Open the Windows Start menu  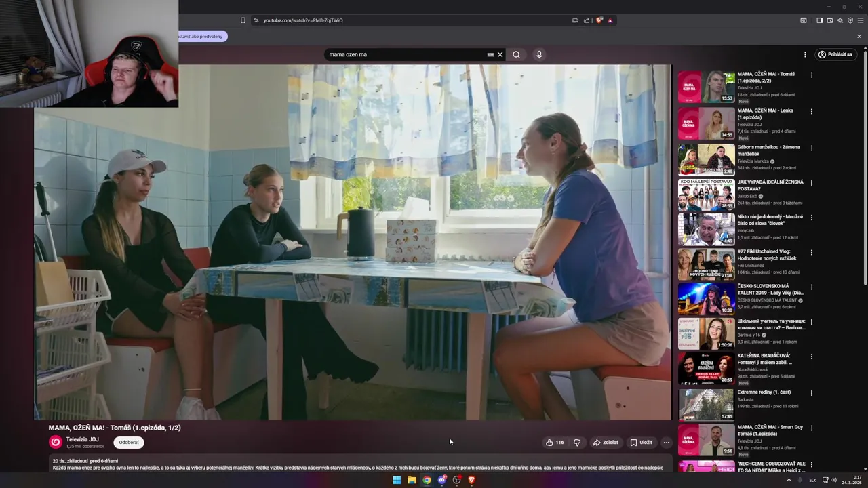click(397, 480)
